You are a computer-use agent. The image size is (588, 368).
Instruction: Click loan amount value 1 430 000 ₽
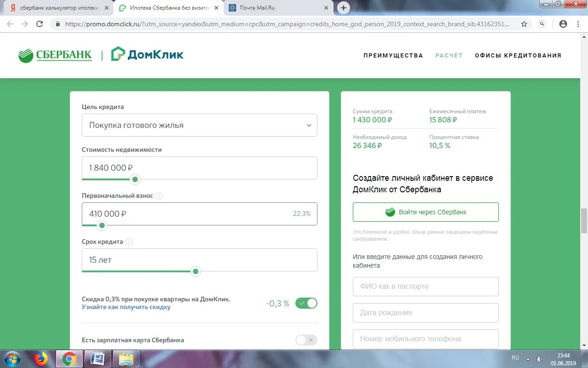(373, 120)
